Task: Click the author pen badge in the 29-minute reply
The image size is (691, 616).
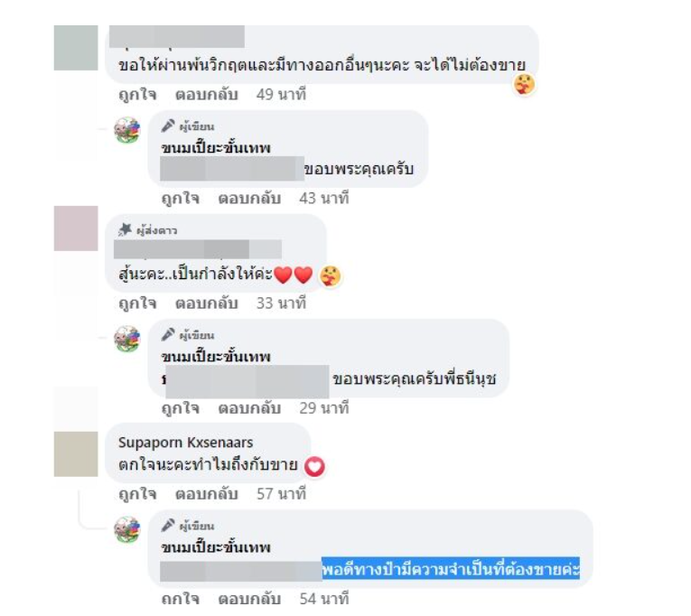Action: point(168,335)
